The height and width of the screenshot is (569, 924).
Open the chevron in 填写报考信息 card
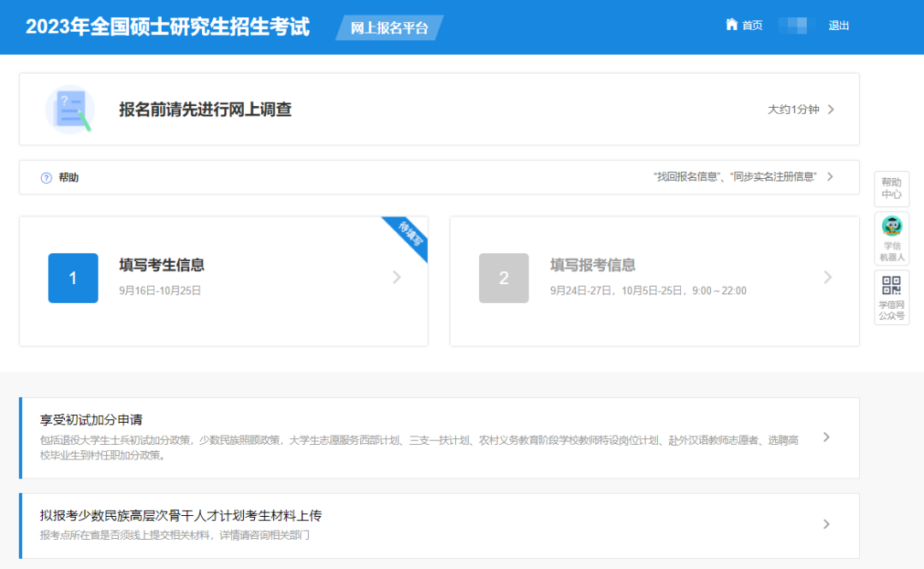pyautogui.click(x=827, y=277)
